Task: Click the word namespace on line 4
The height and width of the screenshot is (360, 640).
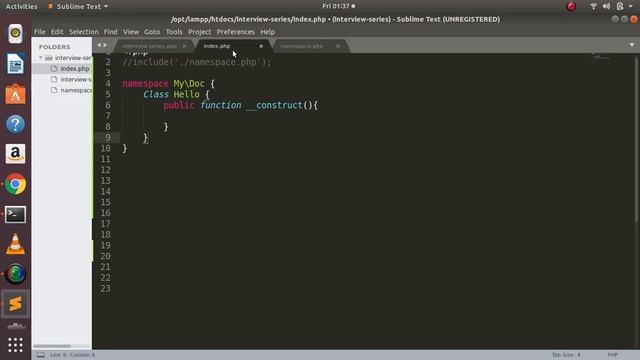Action: pyautogui.click(x=145, y=84)
